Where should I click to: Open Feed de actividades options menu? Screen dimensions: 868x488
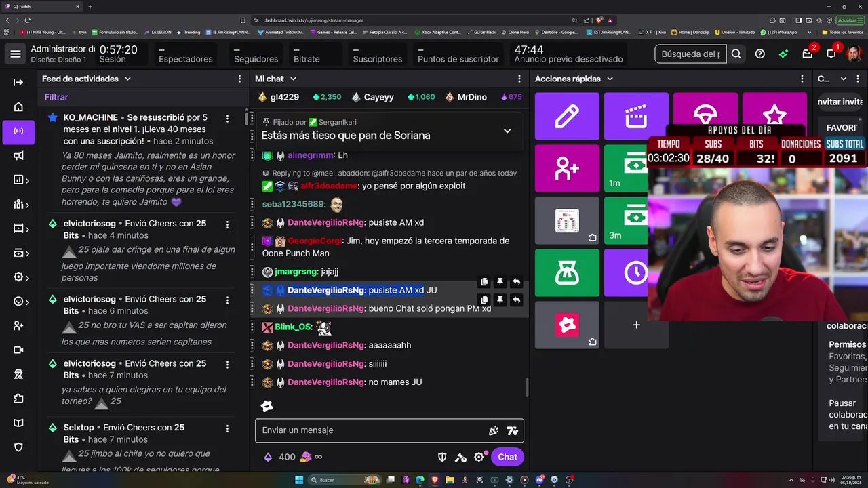coord(239,79)
